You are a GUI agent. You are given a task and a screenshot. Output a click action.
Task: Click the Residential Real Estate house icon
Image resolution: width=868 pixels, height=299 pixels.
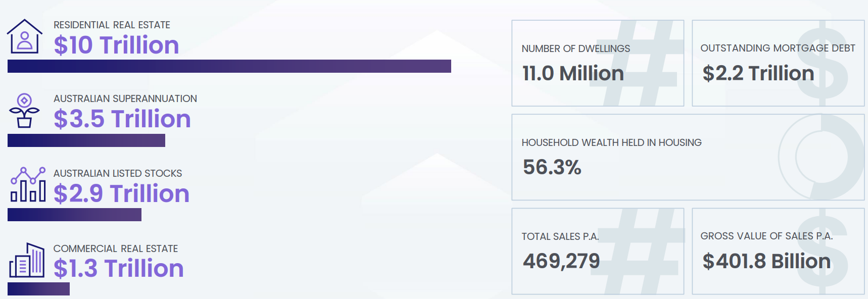tap(24, 36)
